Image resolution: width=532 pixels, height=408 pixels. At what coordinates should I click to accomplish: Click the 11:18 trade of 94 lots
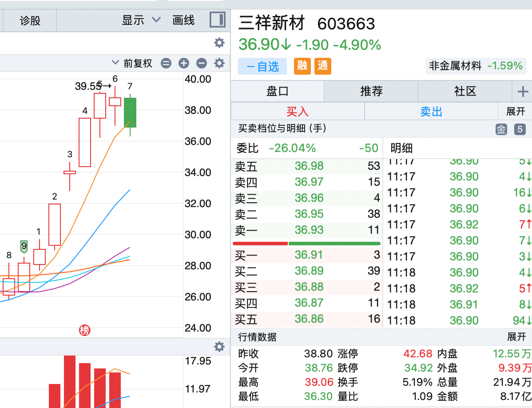coord(459,320)
